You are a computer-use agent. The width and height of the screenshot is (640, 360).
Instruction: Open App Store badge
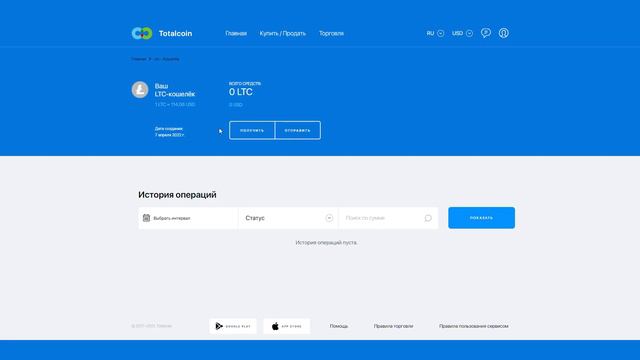click(x=287, y=326)
